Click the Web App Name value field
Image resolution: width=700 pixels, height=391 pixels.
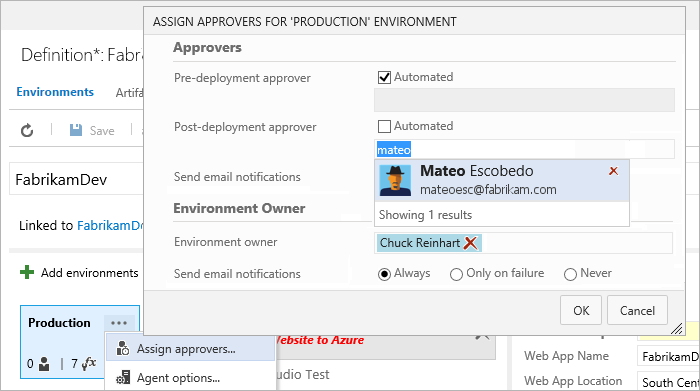tap(668, 357)
